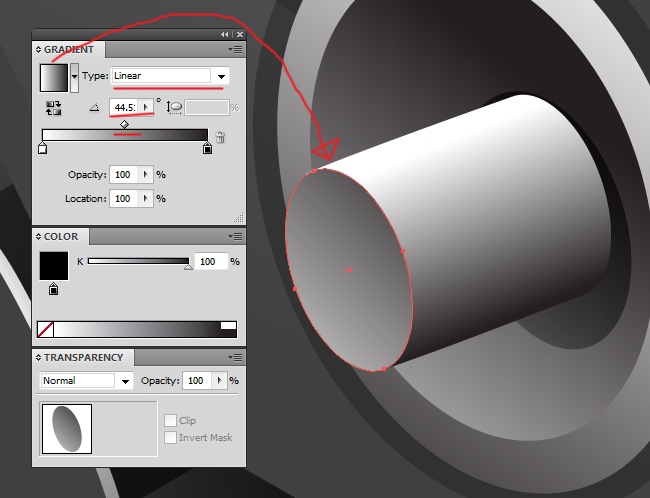Open the Location flyout arrow
The height and width of the screenshot is (498, 650).
[x=146, y=199]
